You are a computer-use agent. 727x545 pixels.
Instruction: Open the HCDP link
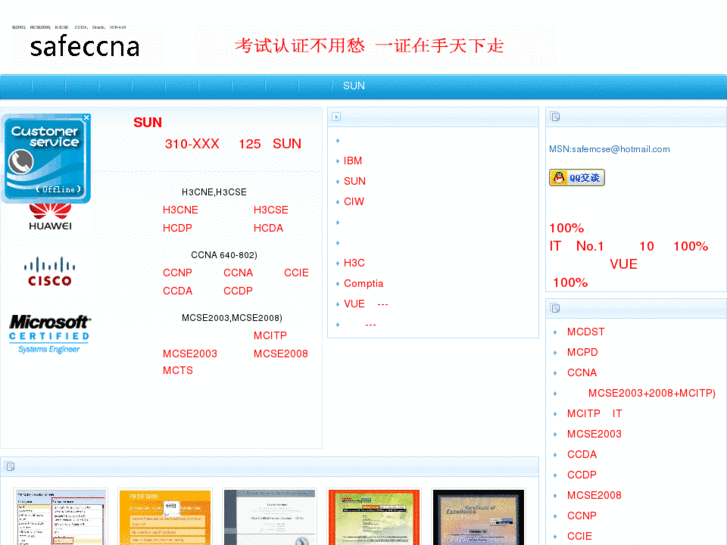(177, 228)
